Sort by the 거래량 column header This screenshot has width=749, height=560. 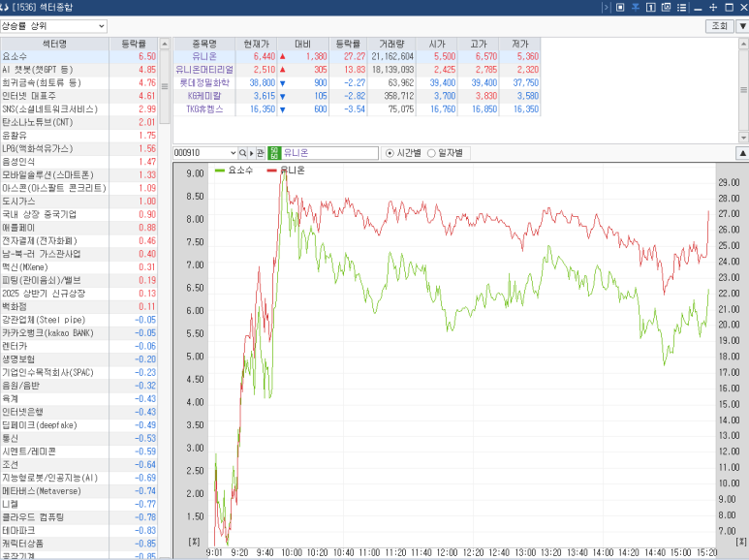tap(391, 44)
